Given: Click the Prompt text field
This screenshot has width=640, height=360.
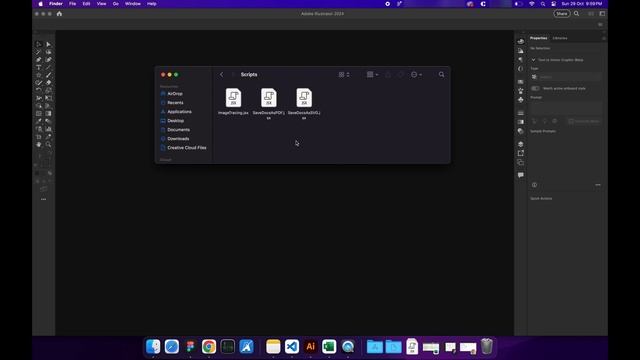Looking at the screenshot, I should pyautogui.click(x=566, y=108).
